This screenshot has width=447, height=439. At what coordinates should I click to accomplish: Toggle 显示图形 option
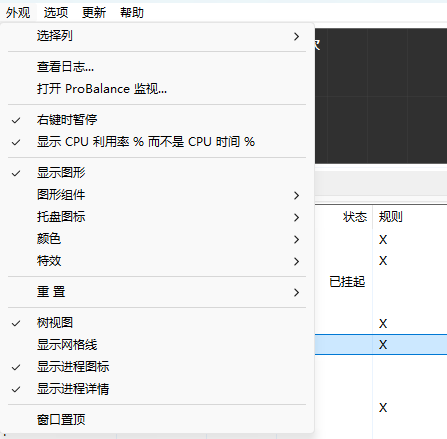click(157, 173)
